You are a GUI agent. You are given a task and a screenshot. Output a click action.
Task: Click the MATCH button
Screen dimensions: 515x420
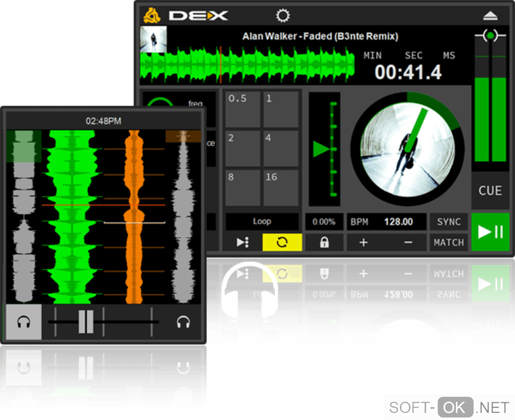[x=449, y=242]
